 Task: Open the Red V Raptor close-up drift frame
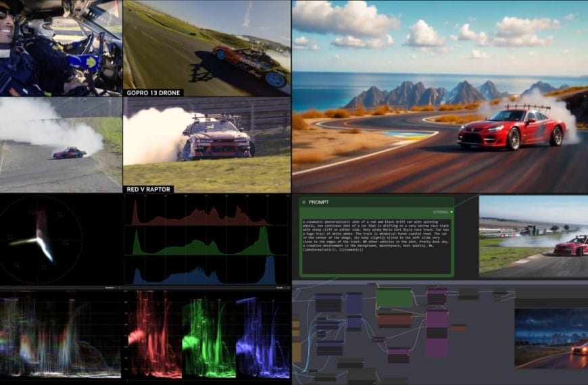point(207,145)
